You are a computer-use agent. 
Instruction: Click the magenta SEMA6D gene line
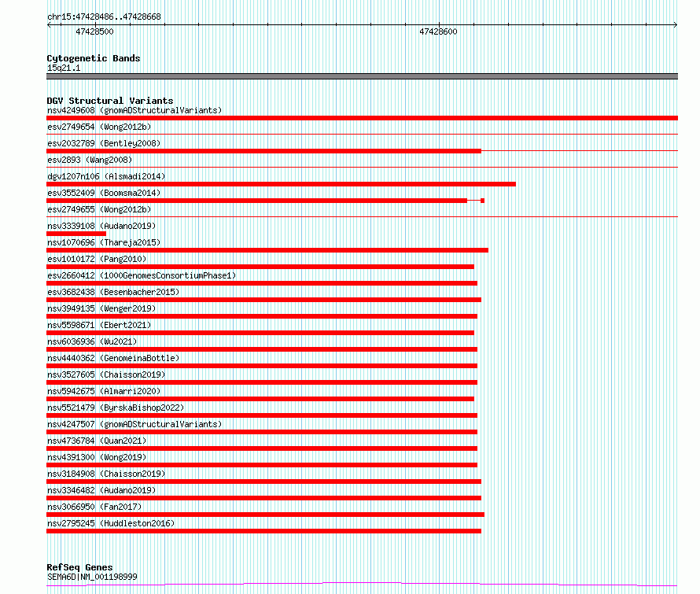(362, 585)
